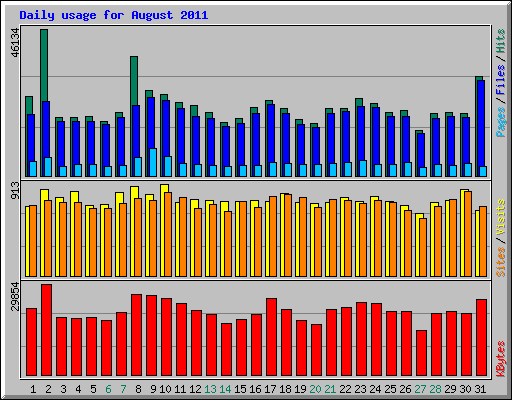Click the "Daily usage for August 2011" title

[x=114, y=15]
